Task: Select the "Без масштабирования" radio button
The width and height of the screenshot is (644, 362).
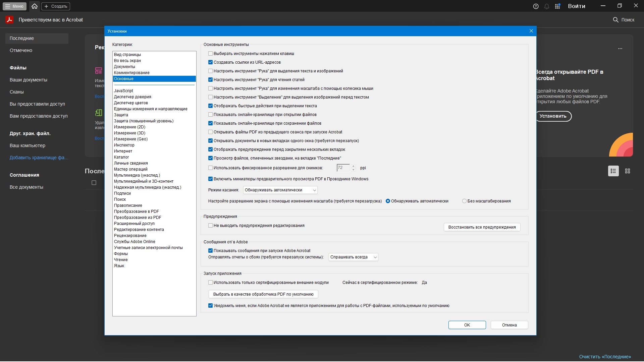Action: (464, 201)
